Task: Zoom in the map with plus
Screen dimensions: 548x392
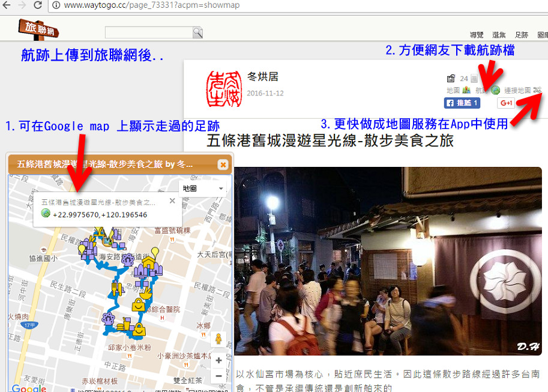Action: coord(218,360)
